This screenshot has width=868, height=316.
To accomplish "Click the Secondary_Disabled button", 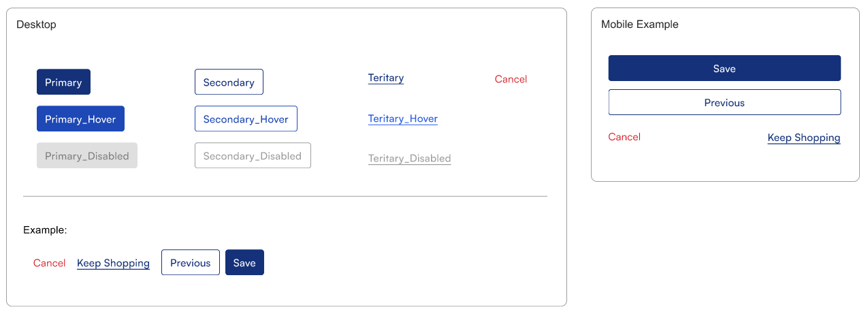I will (253, 155).
